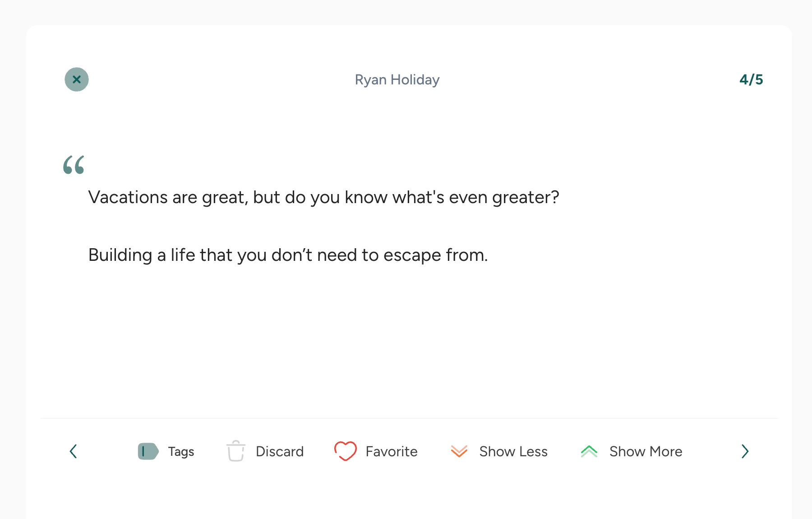Screen dimensions: 812x519
Task: Open the Ryan Holiday author title
Action: coord(397,80)
